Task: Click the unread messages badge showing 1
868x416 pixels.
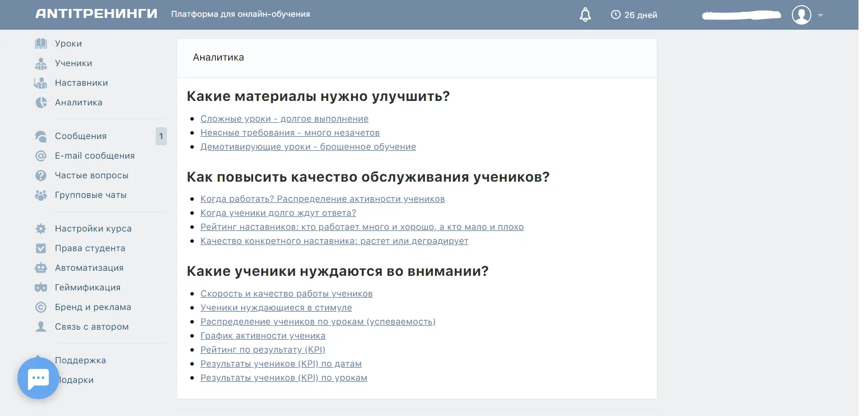Action: 161,136
